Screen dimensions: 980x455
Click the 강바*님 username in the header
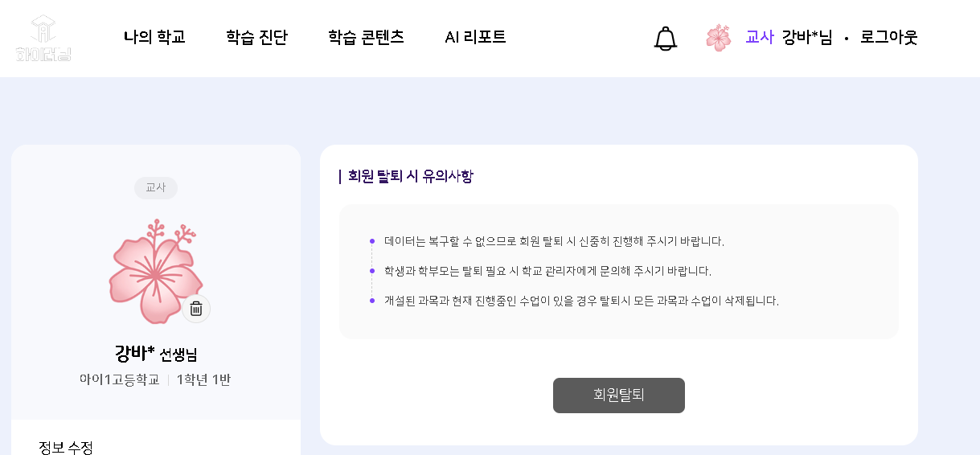806,37
